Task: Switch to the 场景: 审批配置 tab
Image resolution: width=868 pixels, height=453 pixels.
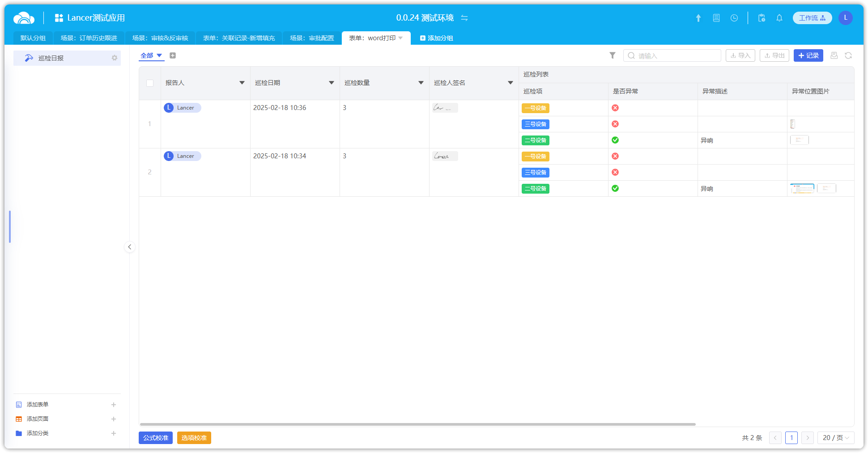Action: click(312, 38)
